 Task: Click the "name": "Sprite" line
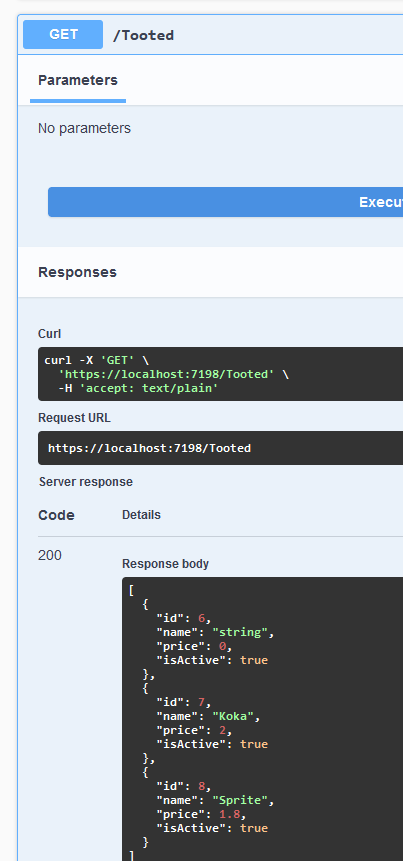click(x=215, y=801)
